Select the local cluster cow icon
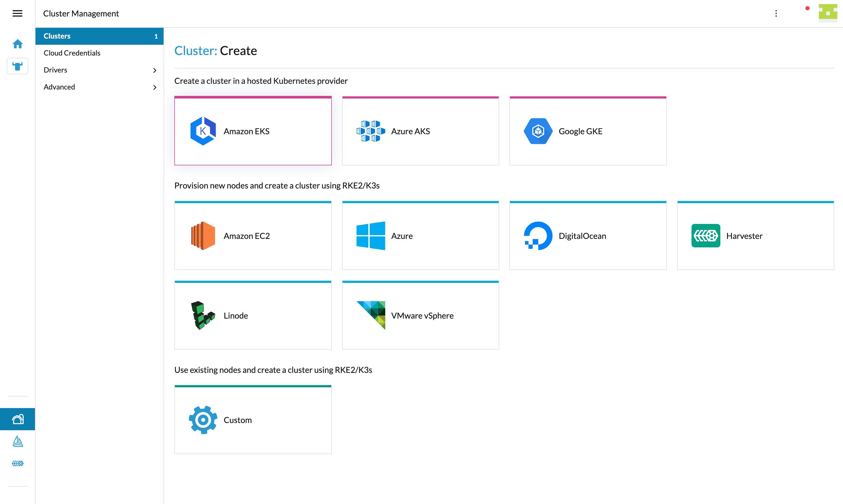 [x=17, y=66]
